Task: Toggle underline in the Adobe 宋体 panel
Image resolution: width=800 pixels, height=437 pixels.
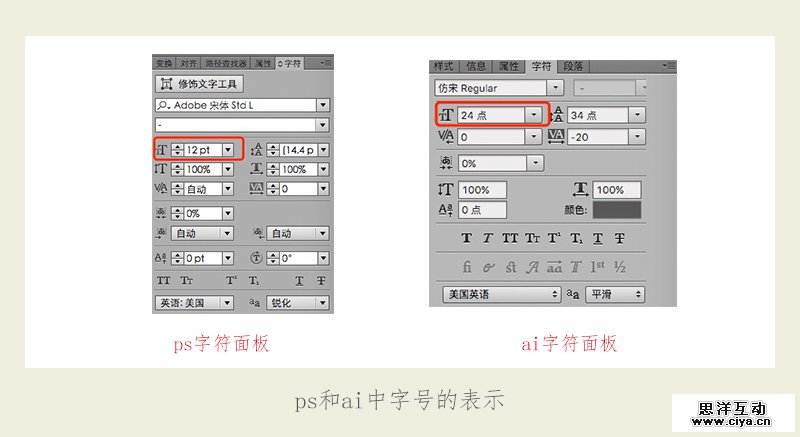Action: click(299, 280)
